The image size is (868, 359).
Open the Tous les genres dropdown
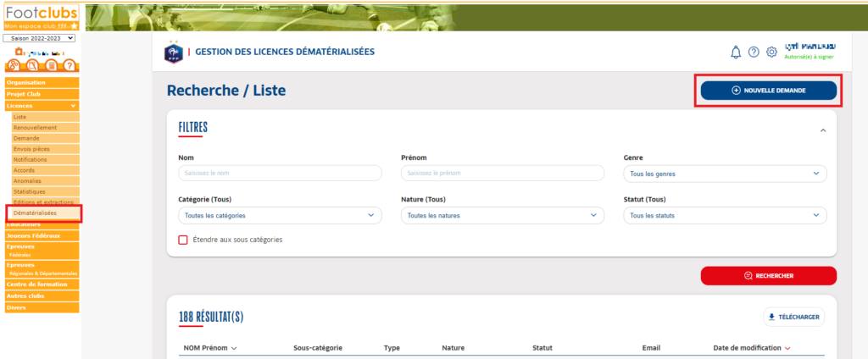[x=726, y=174]
